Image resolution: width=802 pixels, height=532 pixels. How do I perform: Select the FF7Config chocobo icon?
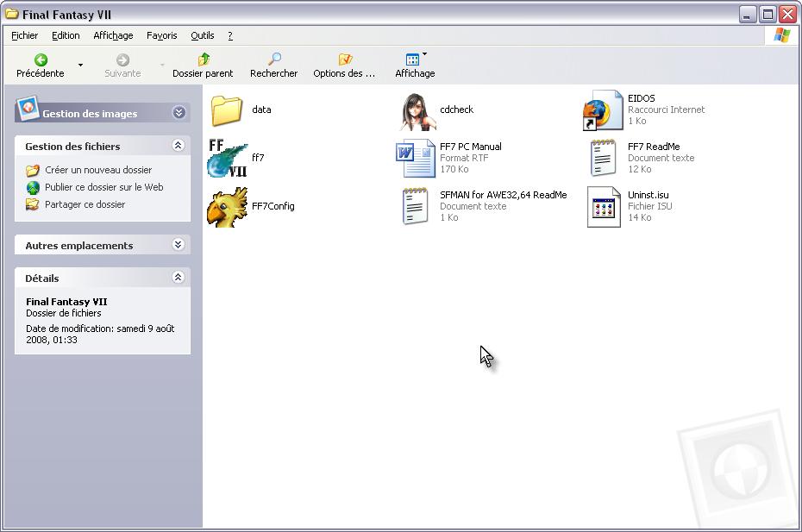pos(228,207)
